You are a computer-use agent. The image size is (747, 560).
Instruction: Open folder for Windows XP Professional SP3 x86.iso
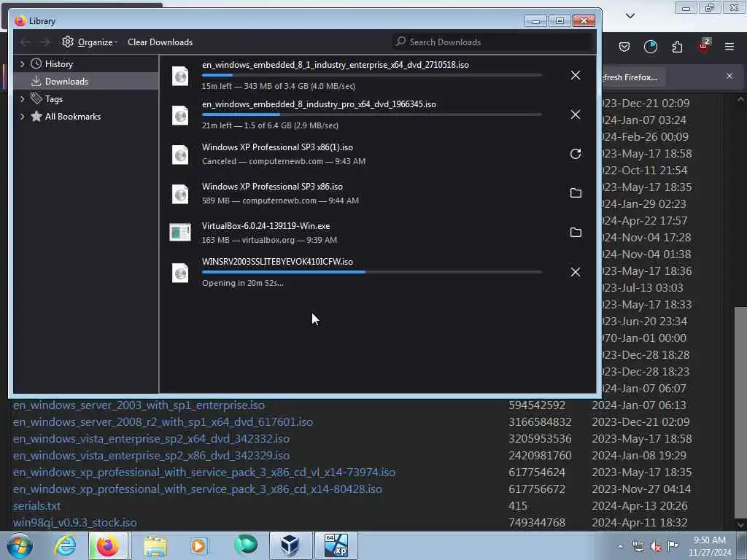[x=576, y=192]
